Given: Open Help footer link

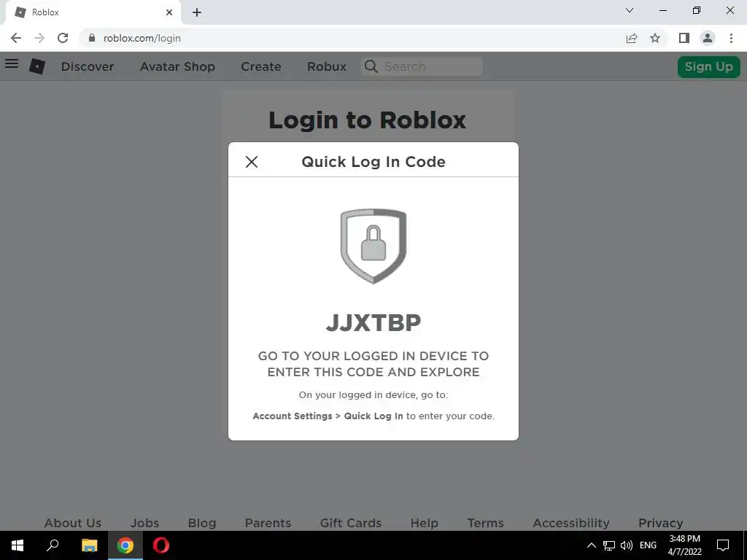Looking at the screenshot, I should 425,523.
